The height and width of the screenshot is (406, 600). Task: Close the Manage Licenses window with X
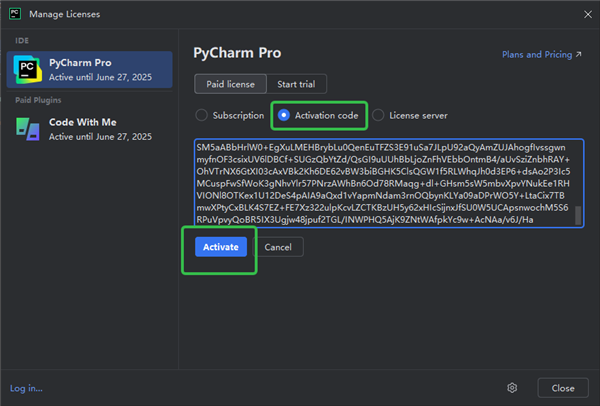coord(577,14)
